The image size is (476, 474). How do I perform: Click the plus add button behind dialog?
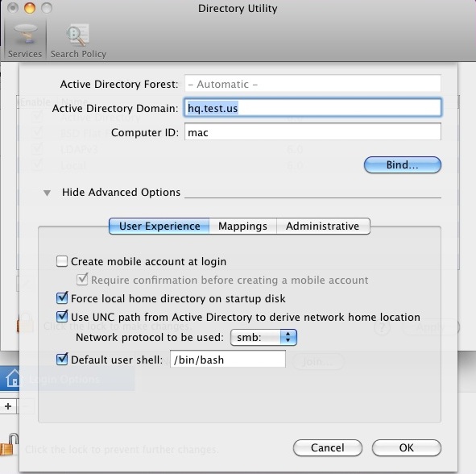8,406
